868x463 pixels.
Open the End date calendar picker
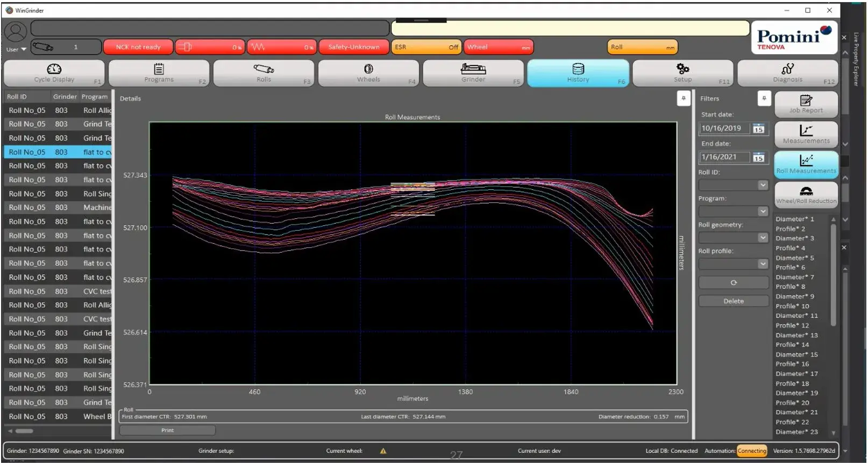[759, 158]
